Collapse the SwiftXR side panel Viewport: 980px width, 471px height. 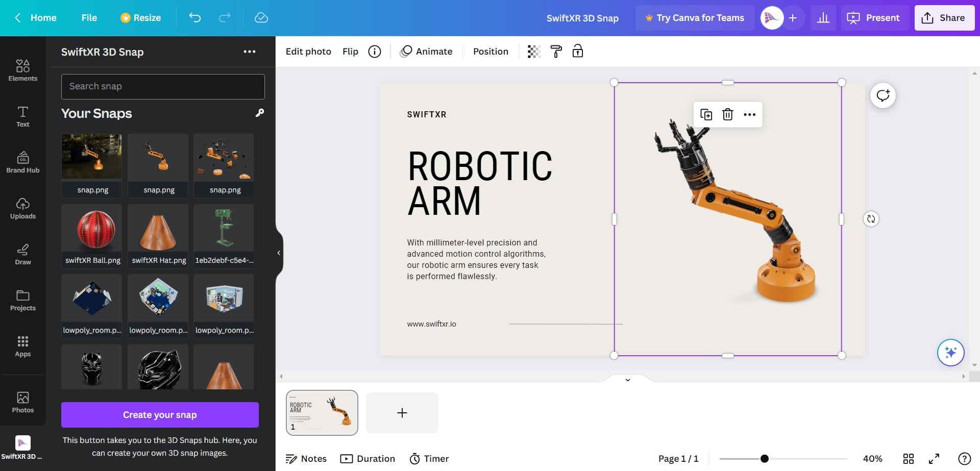[x=279, y=253]
